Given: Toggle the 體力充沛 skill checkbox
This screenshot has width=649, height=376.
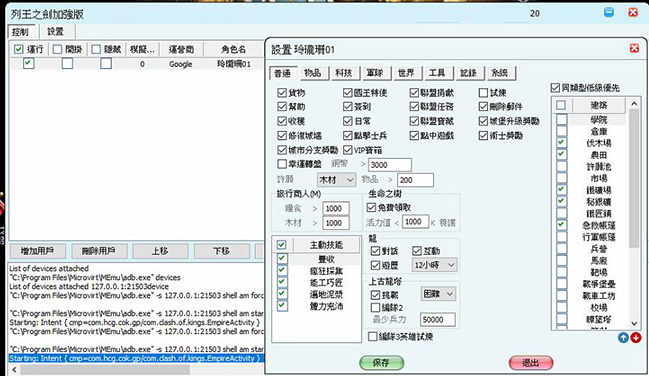Looking at the screenshot, I should pyautogui.click(x=282, y=306).
